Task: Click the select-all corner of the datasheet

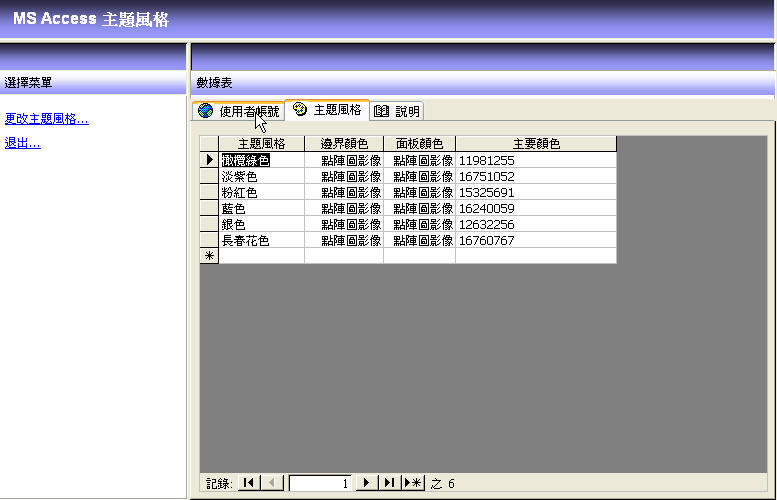Action: pos(209,144)
